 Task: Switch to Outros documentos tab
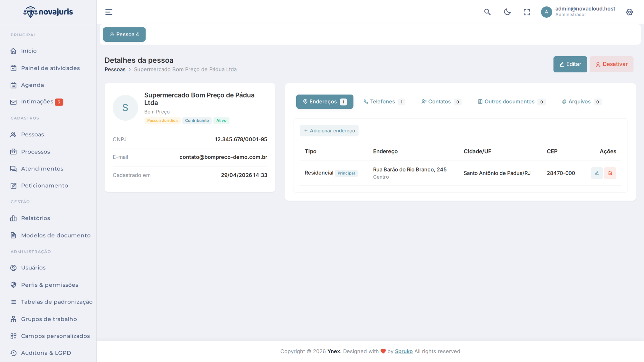511,102
